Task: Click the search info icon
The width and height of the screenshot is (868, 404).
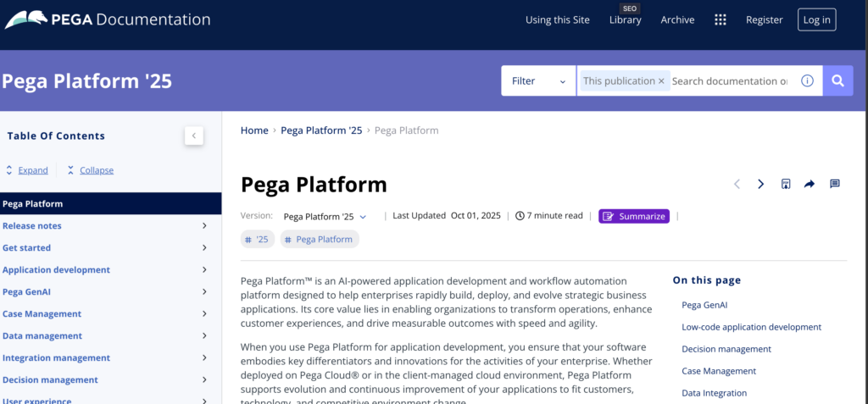Action: 807,81
